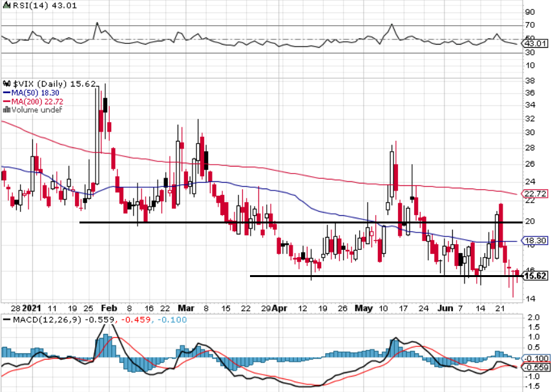Screen dimensions: 553x392
Task: Click the Volume bars legend icon
Action: click(x=6, y=109)
